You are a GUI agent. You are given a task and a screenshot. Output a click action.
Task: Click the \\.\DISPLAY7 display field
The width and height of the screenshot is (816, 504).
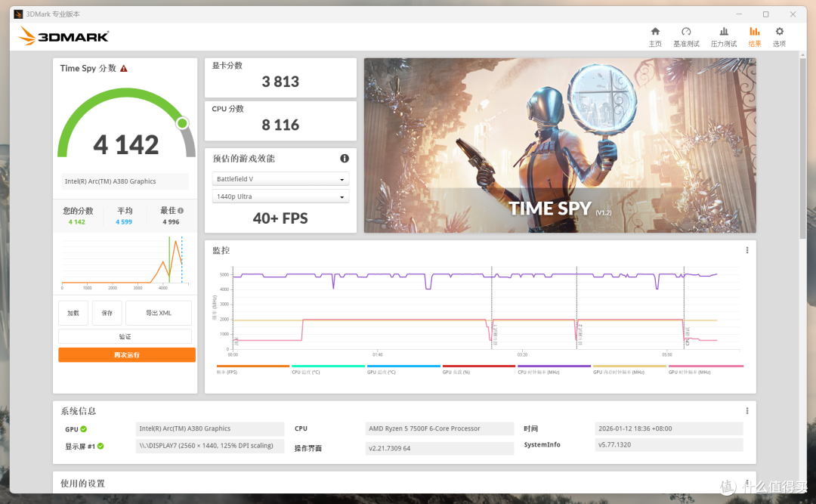[x=210, y=446]
